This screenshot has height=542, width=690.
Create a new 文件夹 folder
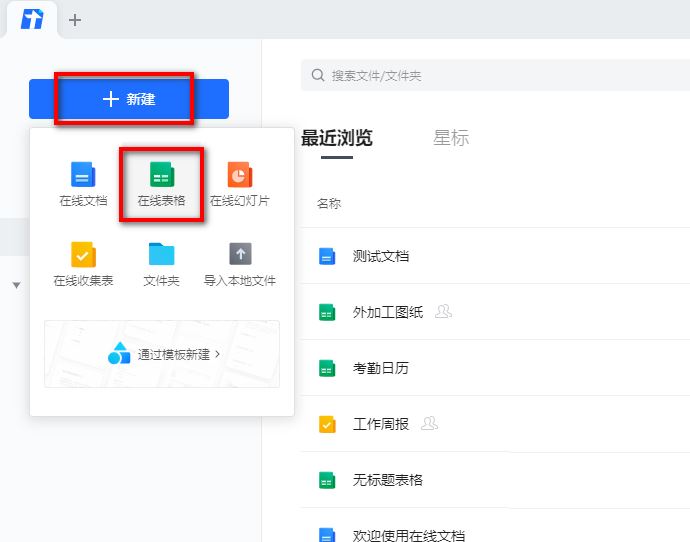coord(161,264)
